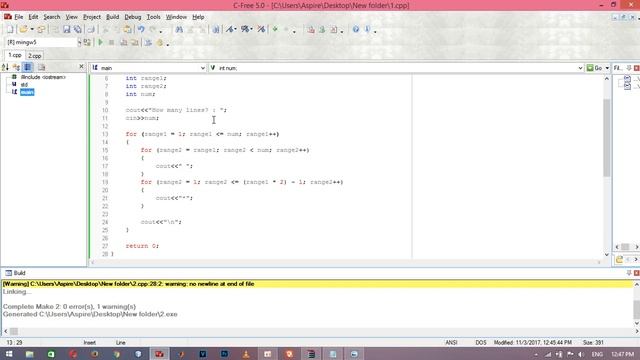Click code editor vertical scrollbar thumb
The image size is (640, 360).
tap(607, 137)
